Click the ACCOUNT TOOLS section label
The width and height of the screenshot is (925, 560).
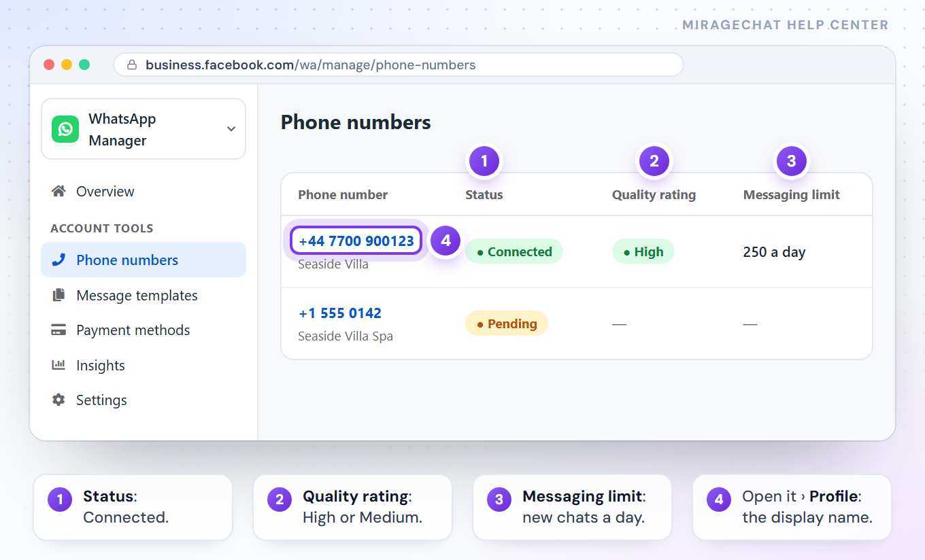(102, 228)
